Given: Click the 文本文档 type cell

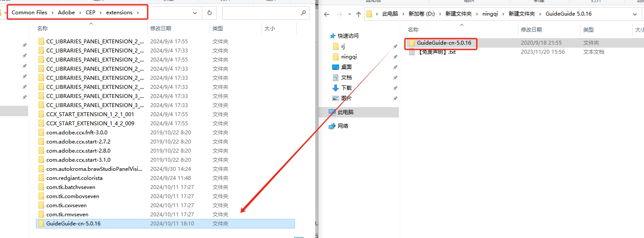Looking at the screenshot, I should 594,52.
